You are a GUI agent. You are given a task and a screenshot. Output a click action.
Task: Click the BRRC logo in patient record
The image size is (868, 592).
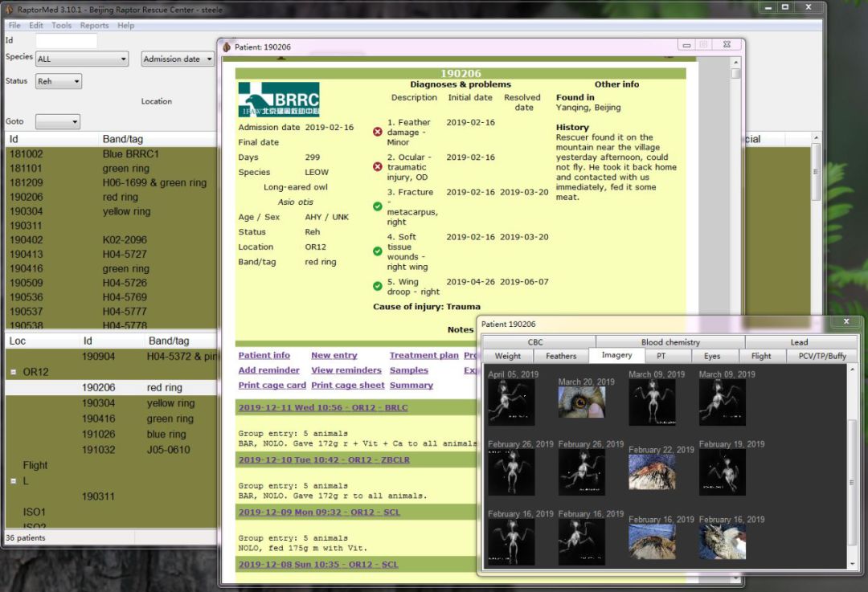tap(279, 100)
